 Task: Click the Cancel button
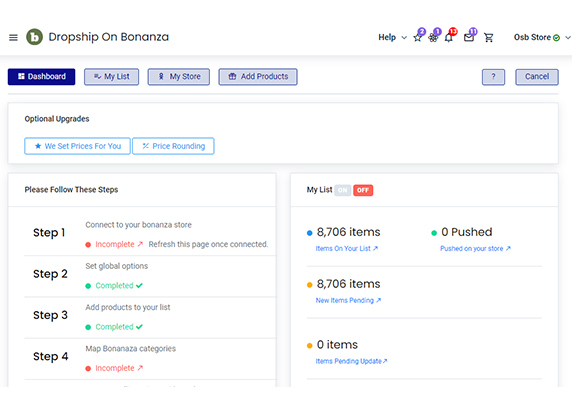pos(537,77)
